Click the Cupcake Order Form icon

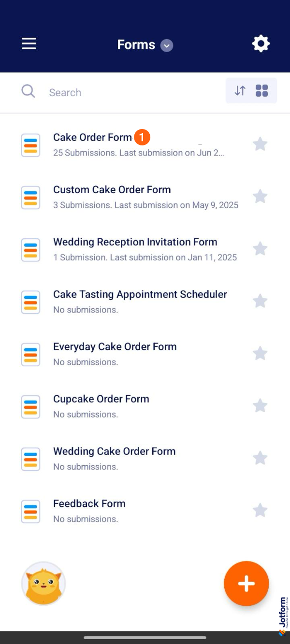pyautogui.click(x=30, y=406)
